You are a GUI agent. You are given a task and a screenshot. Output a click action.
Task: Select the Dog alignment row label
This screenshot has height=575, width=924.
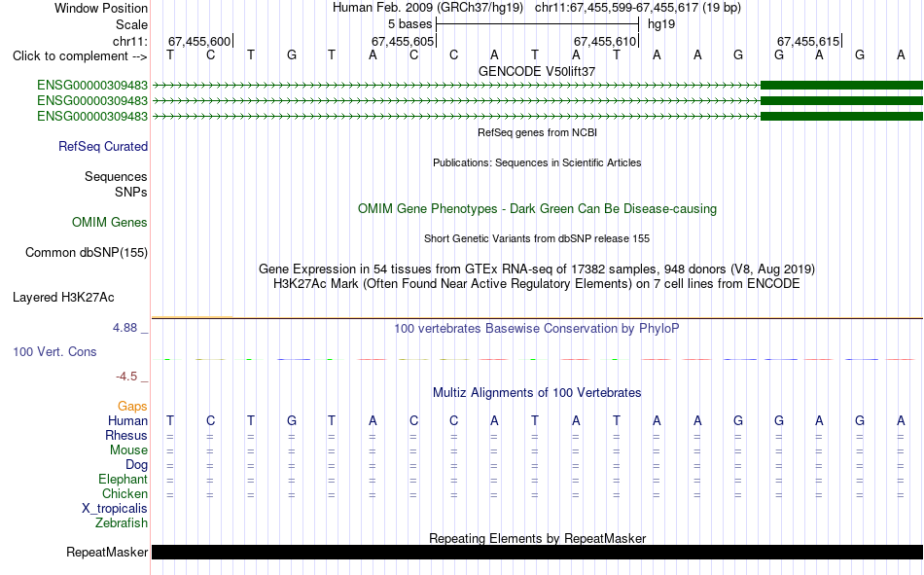[x=136, y=465]
